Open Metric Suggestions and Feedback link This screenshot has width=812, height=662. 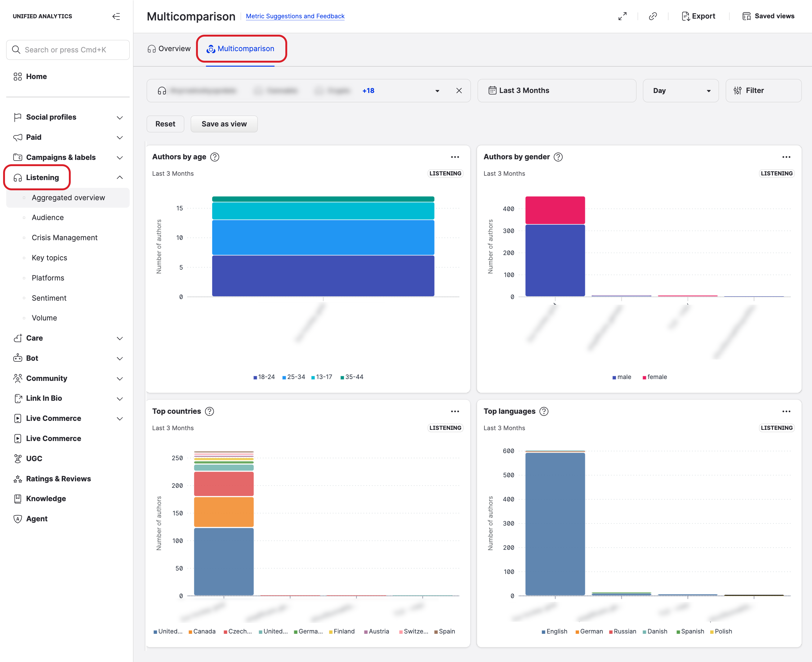(295, 16)
